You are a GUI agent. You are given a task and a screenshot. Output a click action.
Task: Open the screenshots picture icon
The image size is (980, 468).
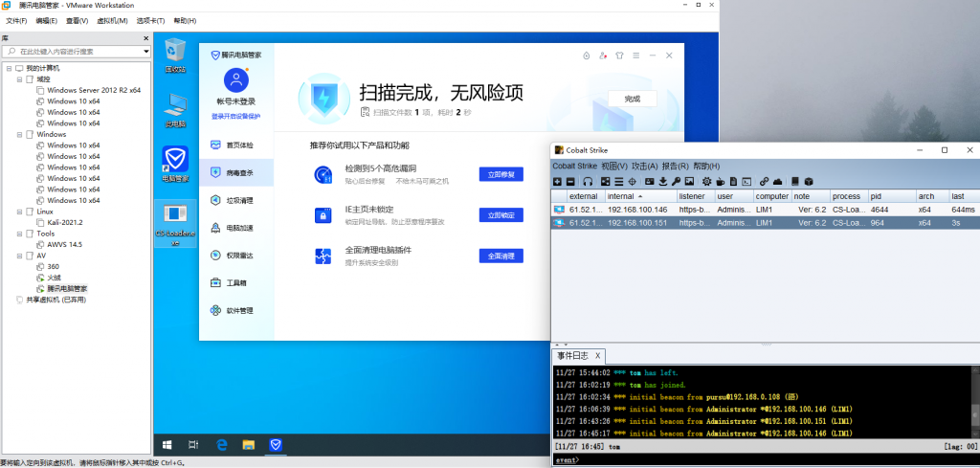689,182
